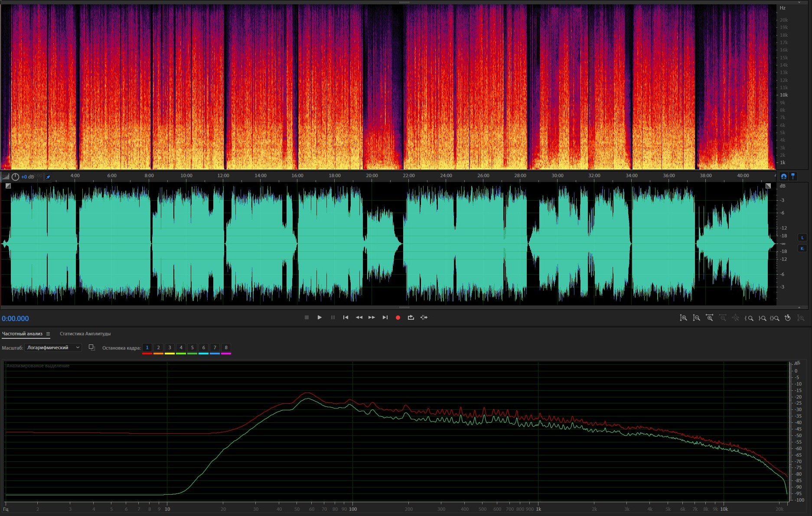
Task: Start playback with the Play button
Action: coord(320,318)
